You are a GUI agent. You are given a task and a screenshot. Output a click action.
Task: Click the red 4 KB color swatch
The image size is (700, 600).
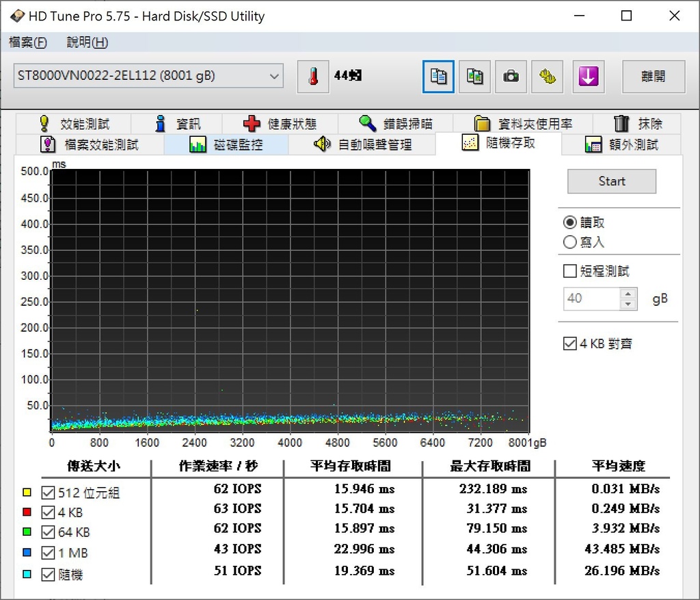pyautogui.click(x=27, y=512)
